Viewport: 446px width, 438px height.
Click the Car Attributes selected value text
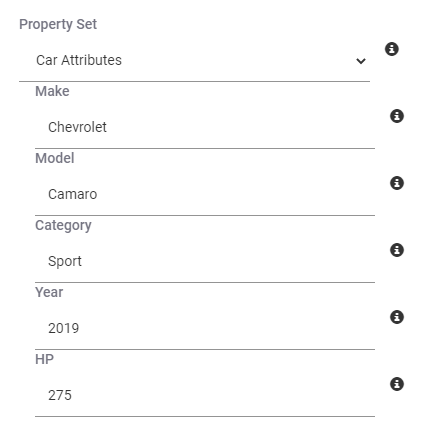tap(79, 60)
